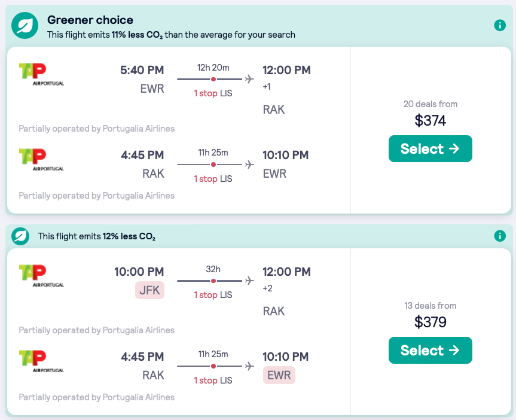Click plane icon on the 12h 20m route

249,79
